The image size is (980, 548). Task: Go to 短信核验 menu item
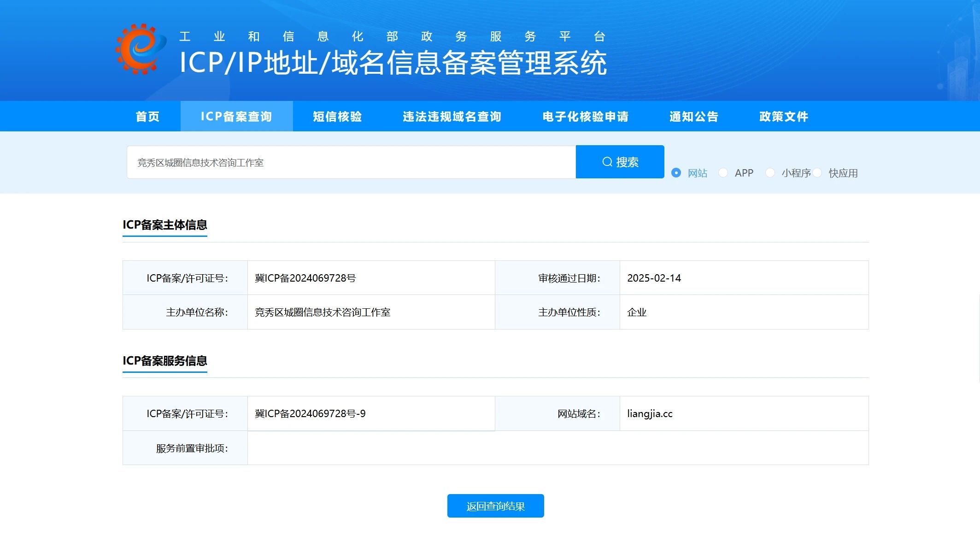click(337, 116)
